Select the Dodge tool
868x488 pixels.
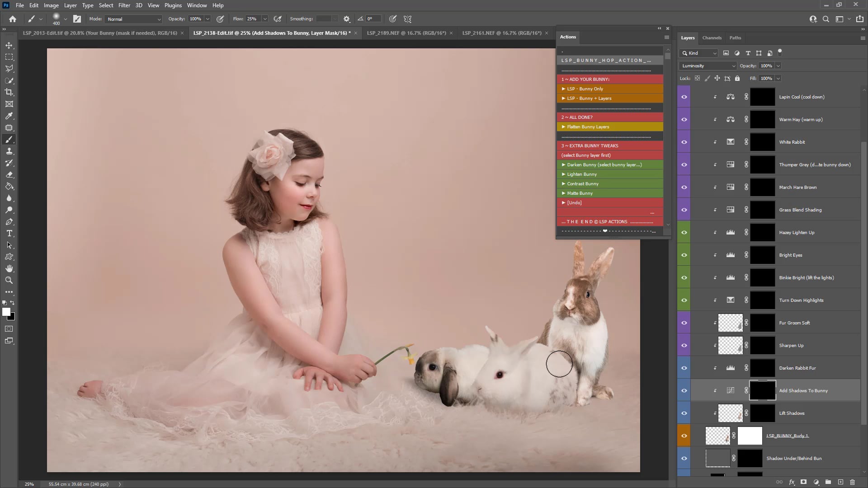pyautogui.click(x=9, y=210)
